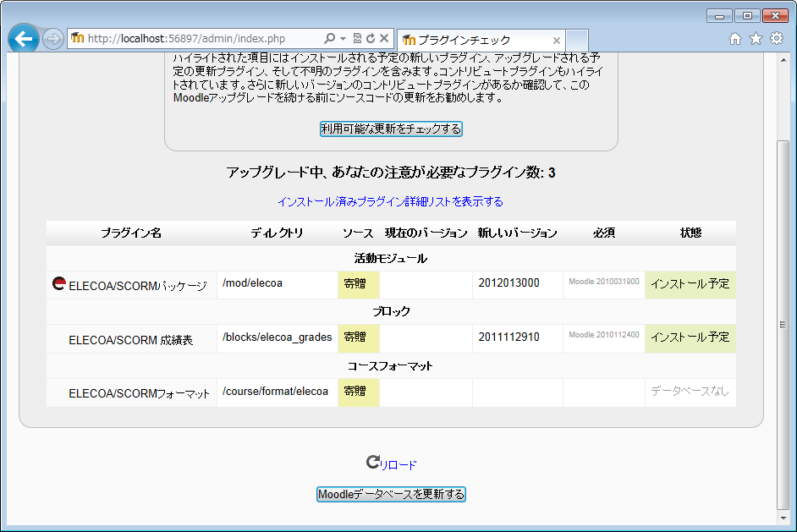Screen dimensions: 797x532
Task: Click the browser back arrow button
Action: click(23, 39)
